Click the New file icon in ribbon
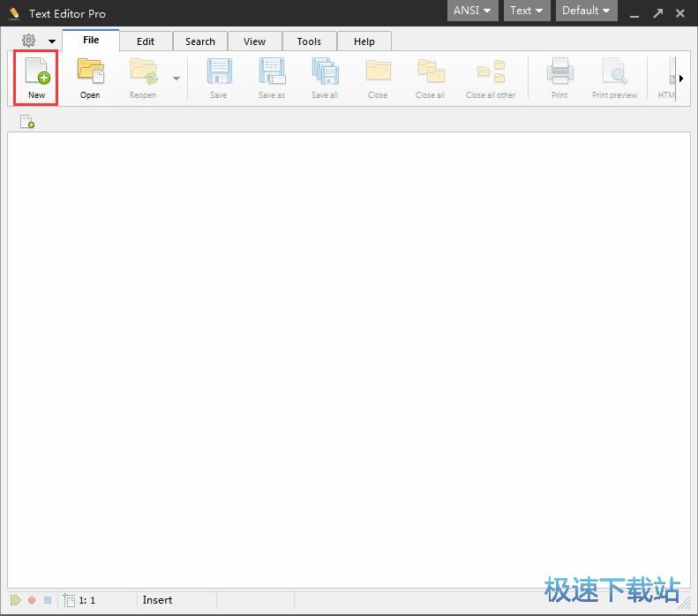The height and width of the screenshot is (616, 698). [36, 78]
